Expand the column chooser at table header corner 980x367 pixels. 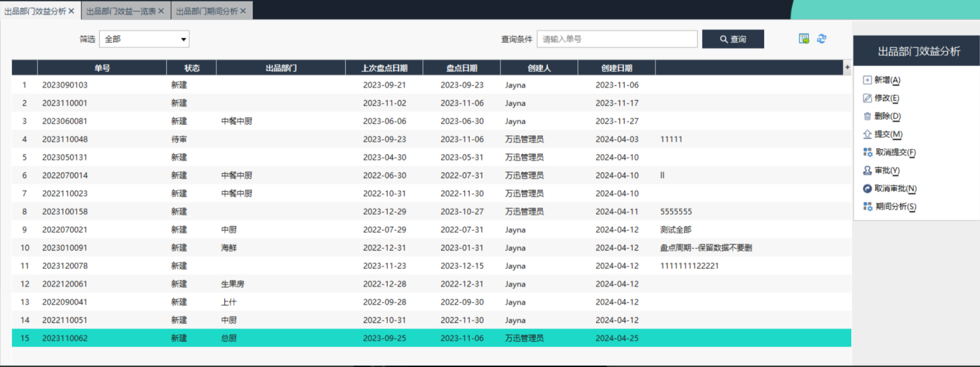click(x=847, y=67)
